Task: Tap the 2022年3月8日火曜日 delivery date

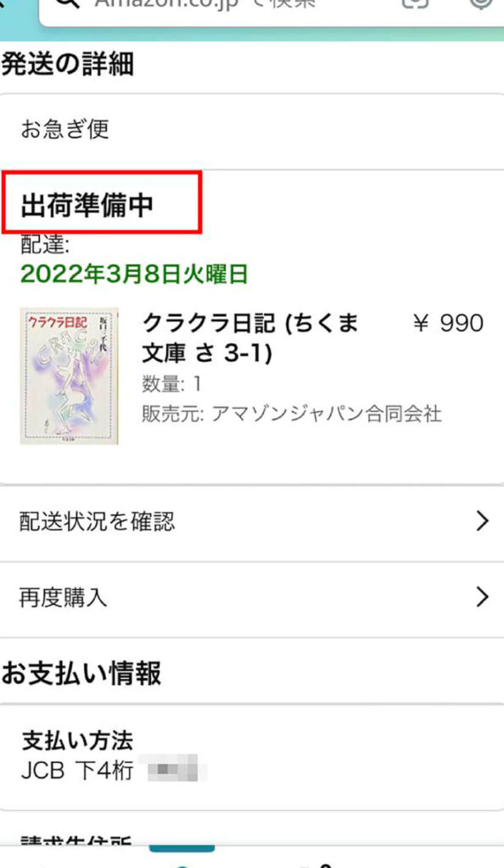Action: [x=134, y=274]
